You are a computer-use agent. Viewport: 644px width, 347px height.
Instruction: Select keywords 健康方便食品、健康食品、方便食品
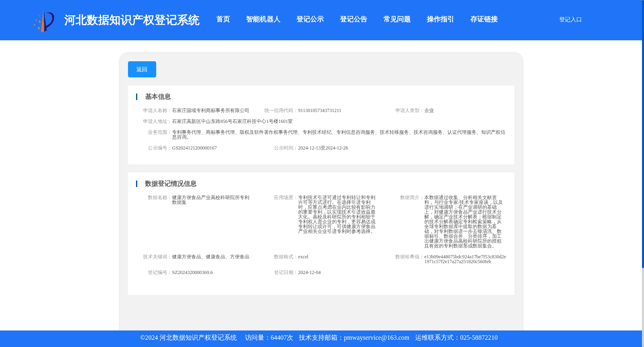pyautogui.click(x=211, y=257)
